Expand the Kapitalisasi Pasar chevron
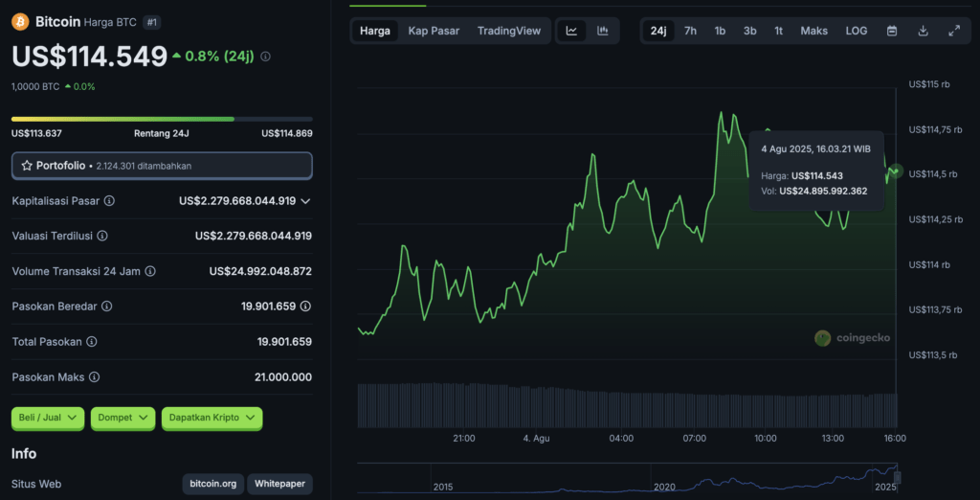980x500 pixels. (305, 201)
